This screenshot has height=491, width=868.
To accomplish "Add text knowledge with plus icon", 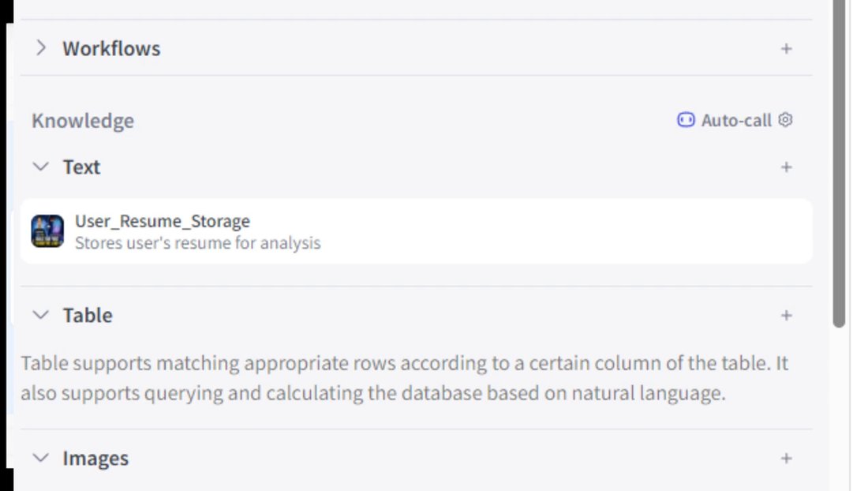I will click(x=786, y=167).
